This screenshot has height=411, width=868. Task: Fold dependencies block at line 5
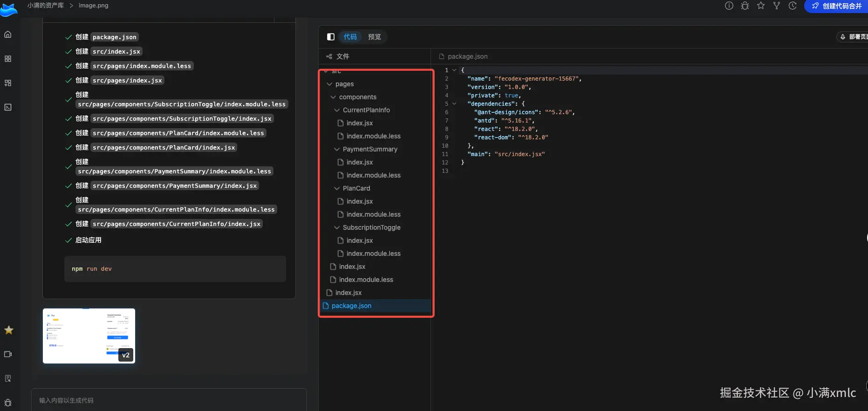(x=454, y=103)
